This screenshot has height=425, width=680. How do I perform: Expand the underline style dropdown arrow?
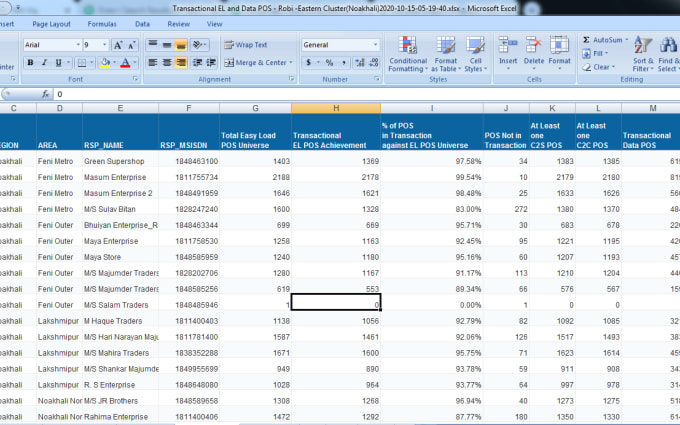(68, 63)
